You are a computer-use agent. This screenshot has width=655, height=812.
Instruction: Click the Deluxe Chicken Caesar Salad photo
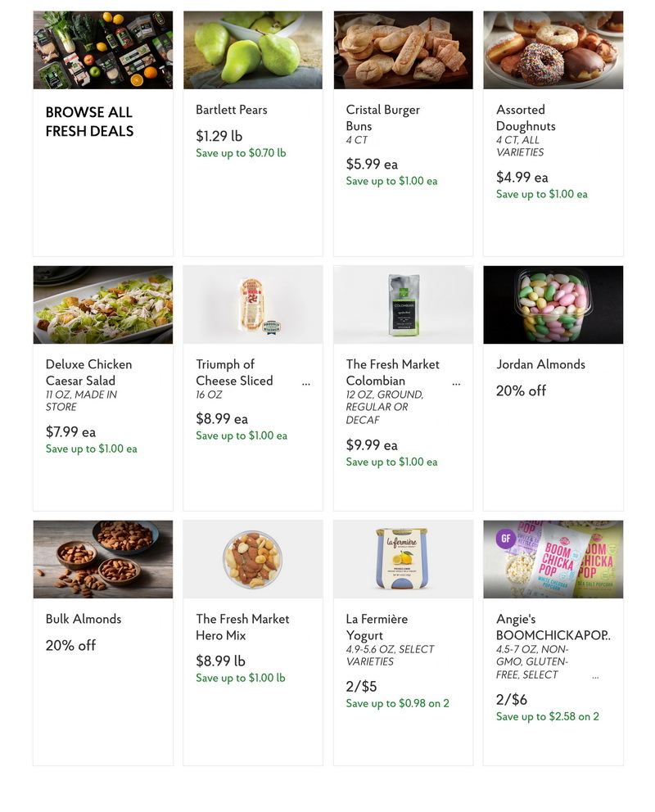point(103,305)
